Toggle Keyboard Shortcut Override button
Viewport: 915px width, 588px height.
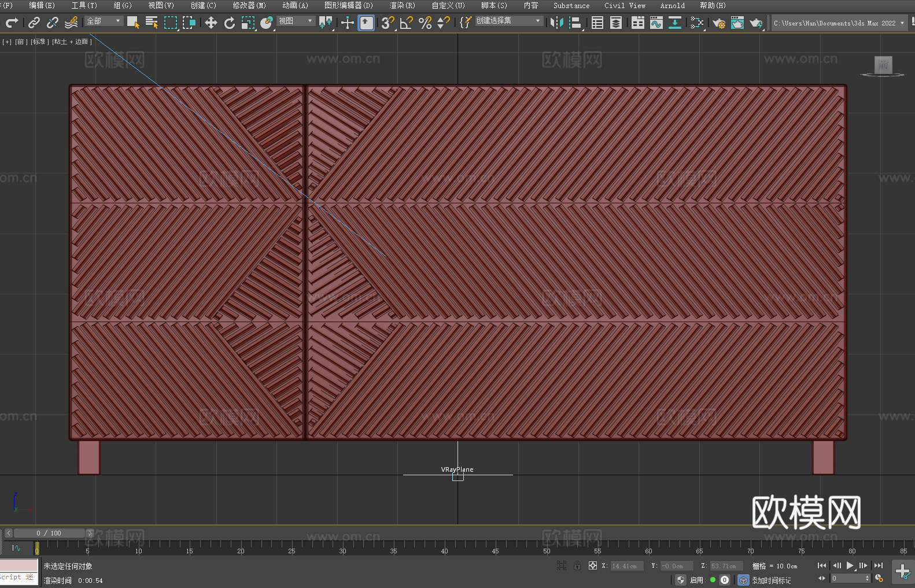366,23
